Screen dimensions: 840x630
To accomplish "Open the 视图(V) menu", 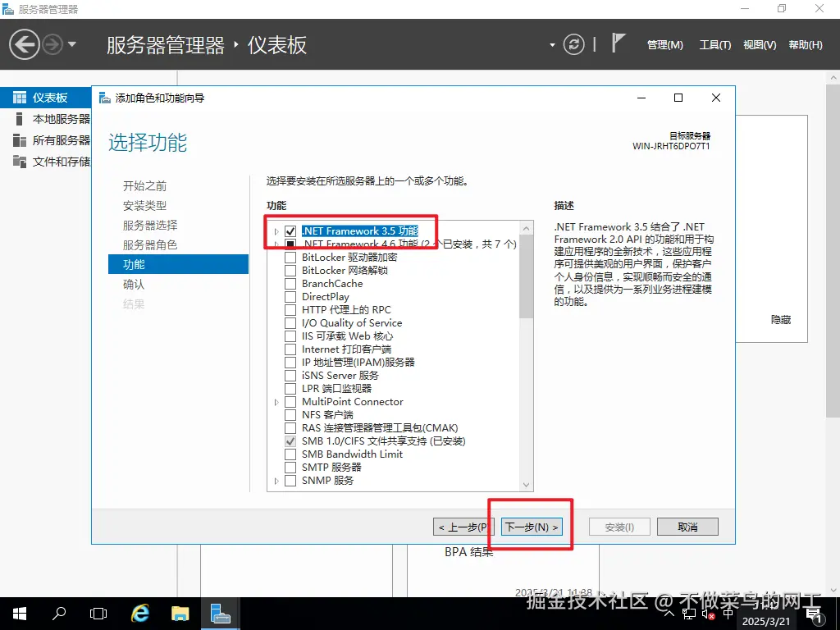I will [x=759, y=45].
